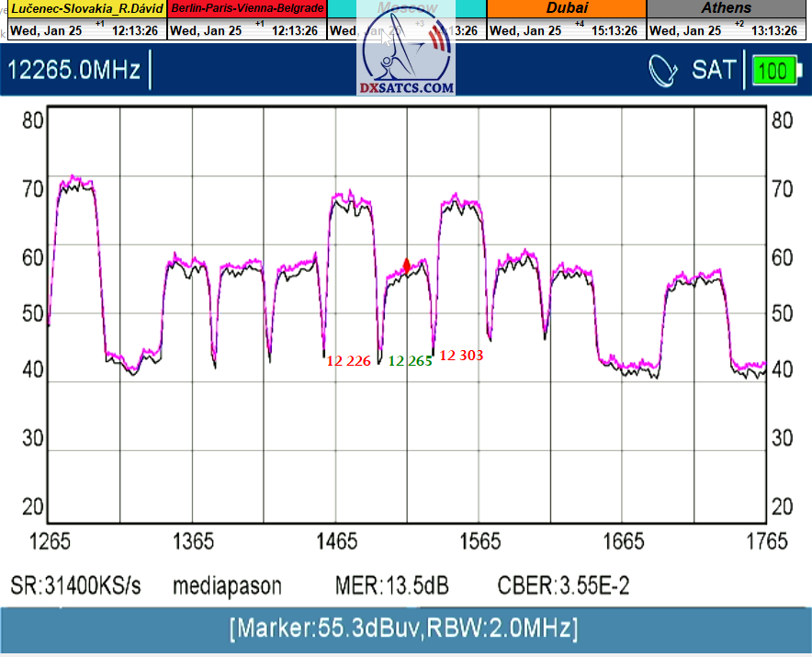Screen dimensions: 812x657
Task: Select the Lučenec-Slovakia_R.Dávid tab
Action: 86,9
